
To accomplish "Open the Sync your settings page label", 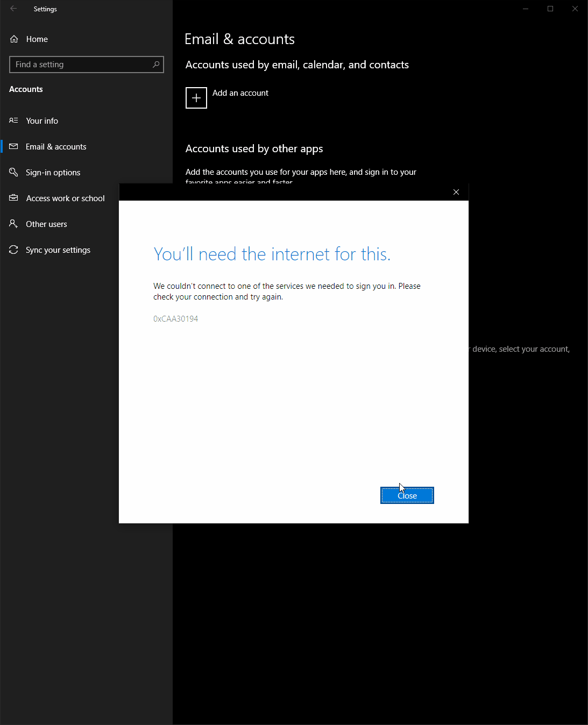I will point(58,250).
